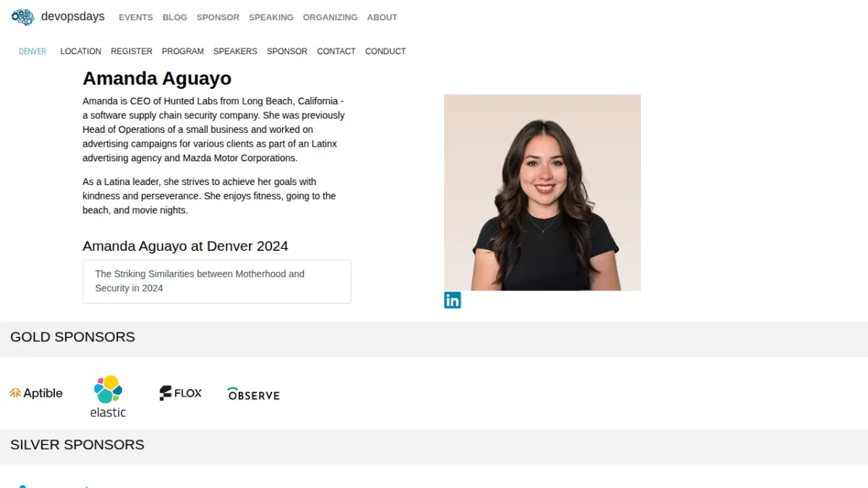868x488 pixels.
Task: Open the SPEAKERS event tab
Action: coord(235,51)
